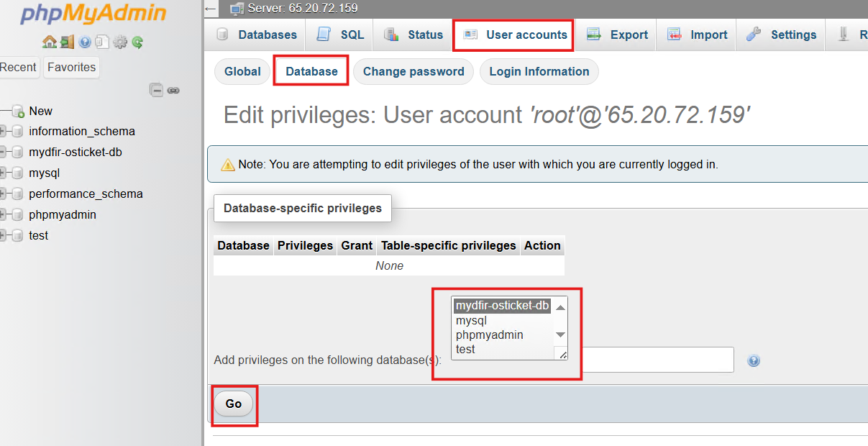
Task: Switch to the Global privileges sub-tab
Action: 242,71
